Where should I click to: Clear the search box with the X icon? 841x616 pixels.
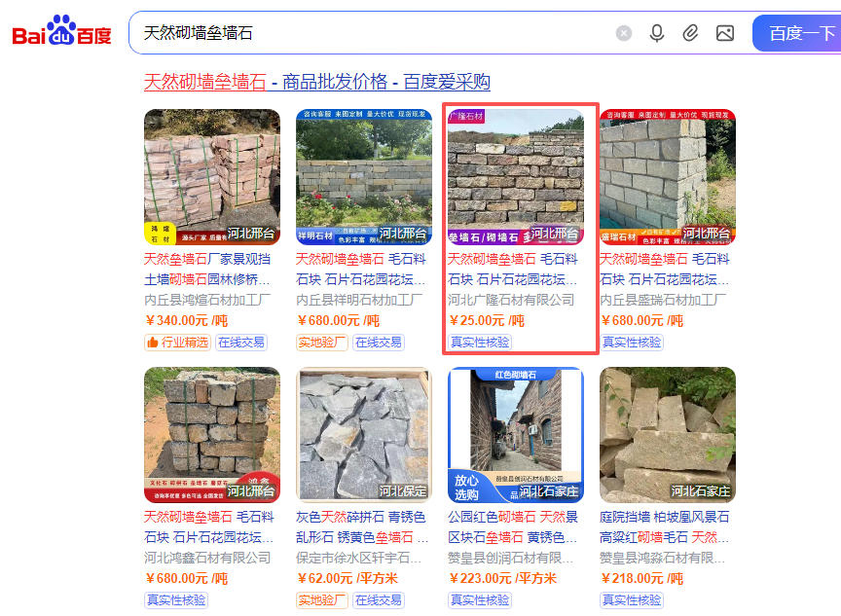point(624,33)
